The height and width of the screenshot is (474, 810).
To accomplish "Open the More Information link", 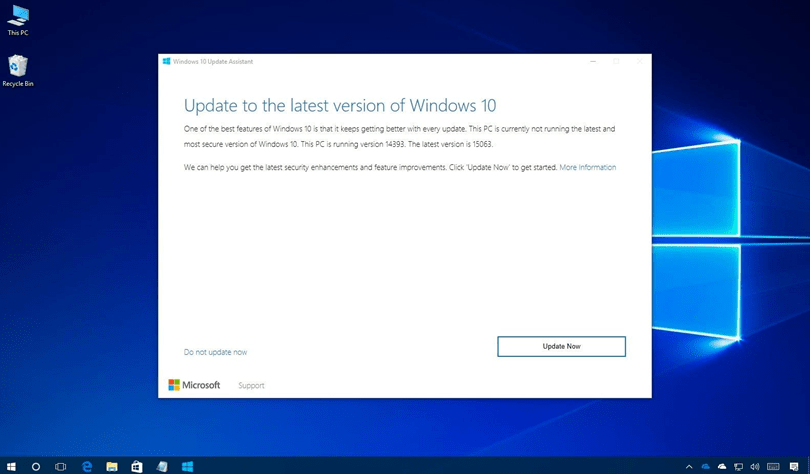I will coord(587,167).
